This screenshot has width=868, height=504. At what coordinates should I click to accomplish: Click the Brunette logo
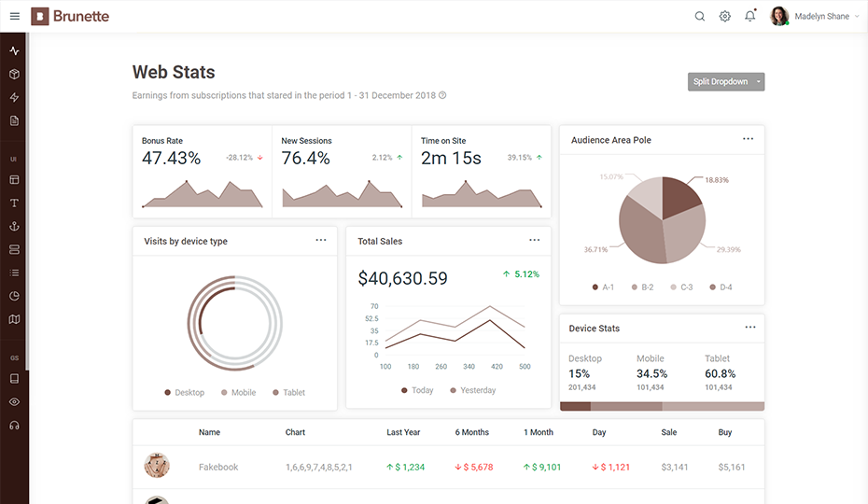tap(70, 16)
